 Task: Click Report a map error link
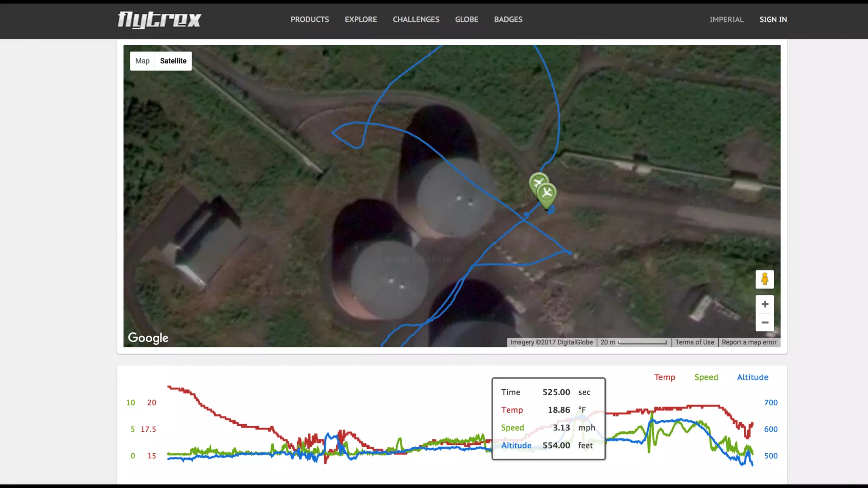(x=749, y=342)
